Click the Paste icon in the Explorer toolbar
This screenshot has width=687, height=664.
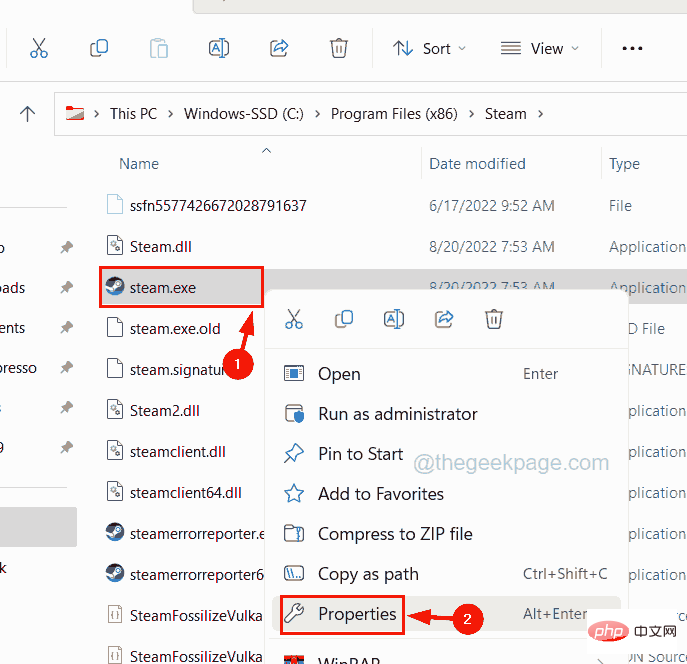point(159,48)
